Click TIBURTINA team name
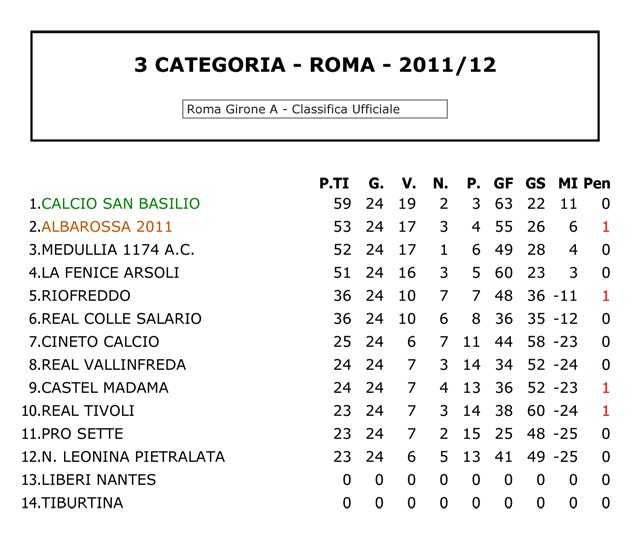 point(82,503)
